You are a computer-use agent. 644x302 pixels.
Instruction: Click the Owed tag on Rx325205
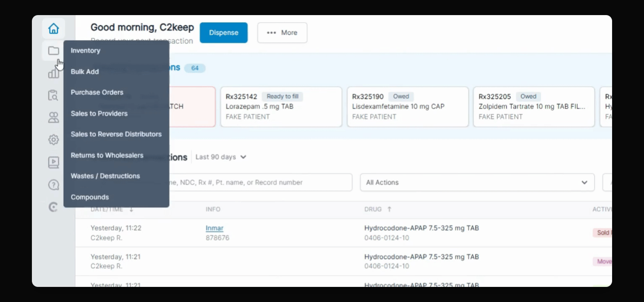(528, 96)
